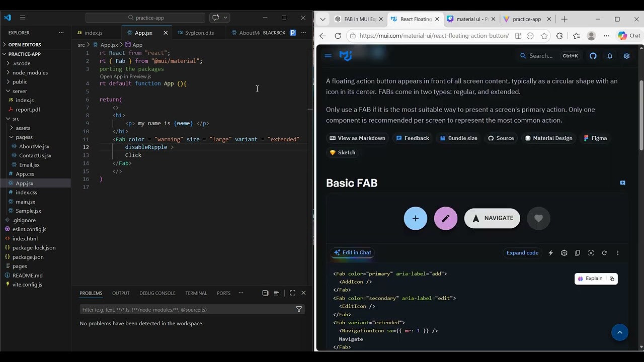The image size is (644, 362).
Task: Reload the MUI page
Action: (338, 36)
